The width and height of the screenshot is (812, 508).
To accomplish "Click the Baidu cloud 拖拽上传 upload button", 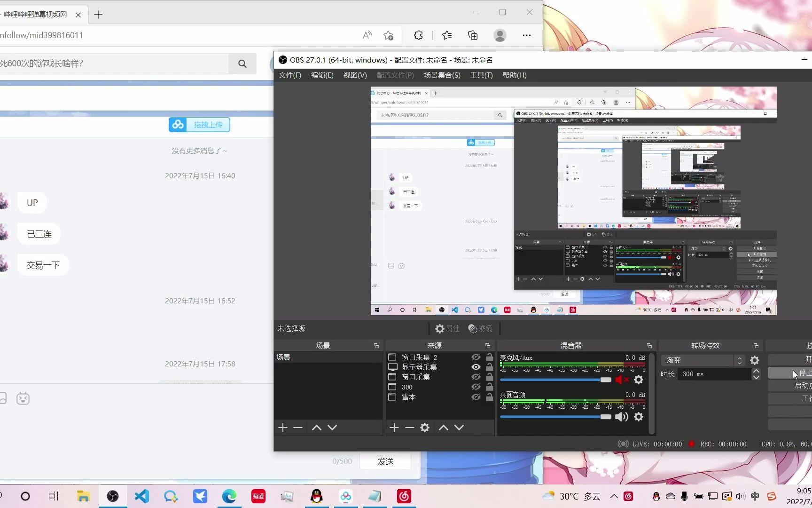I will 199,125.
